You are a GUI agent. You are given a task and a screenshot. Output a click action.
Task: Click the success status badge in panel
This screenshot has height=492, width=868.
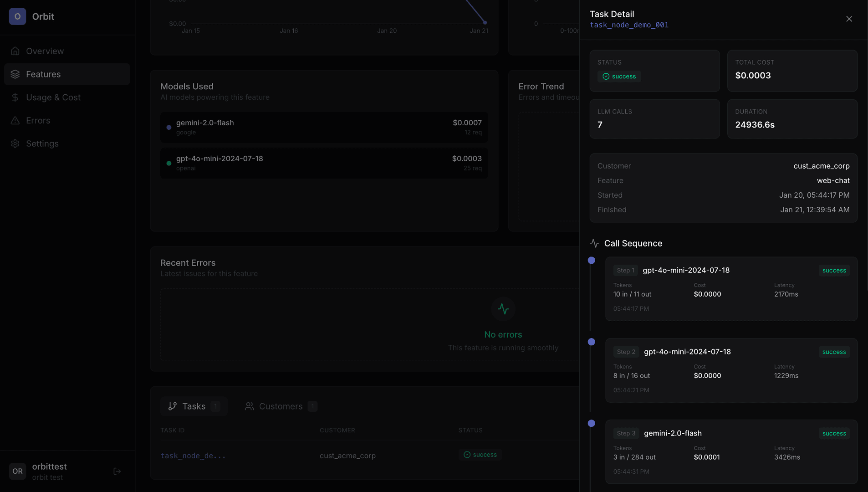(619, 77)
